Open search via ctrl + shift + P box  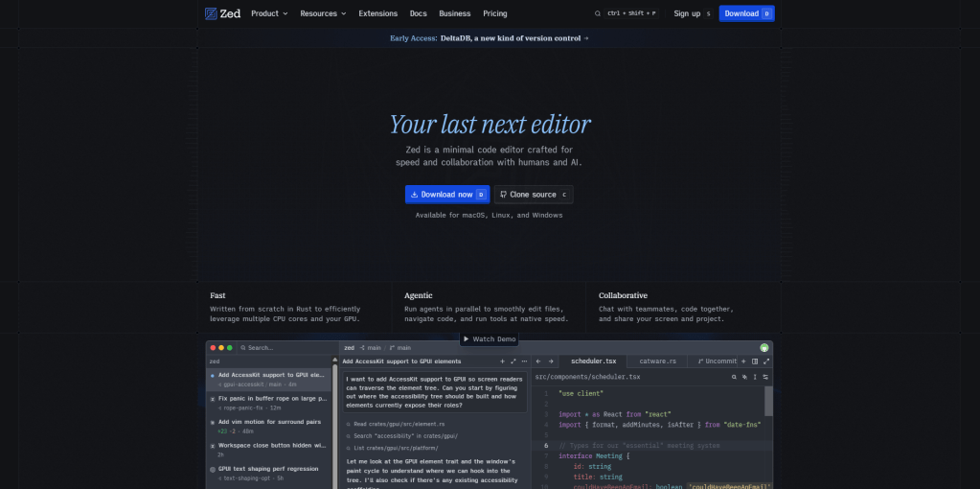pyautogui.click(x=630, y=13)
